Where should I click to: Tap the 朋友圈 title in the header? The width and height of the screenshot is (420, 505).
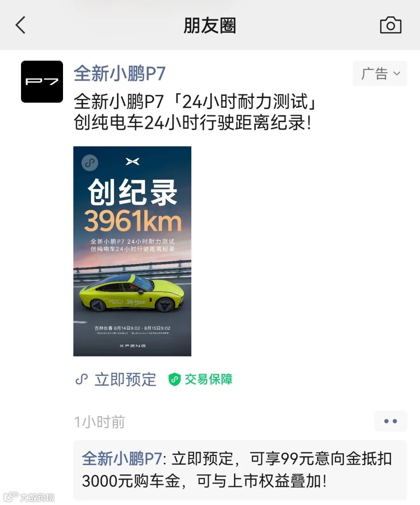(210, 26)
